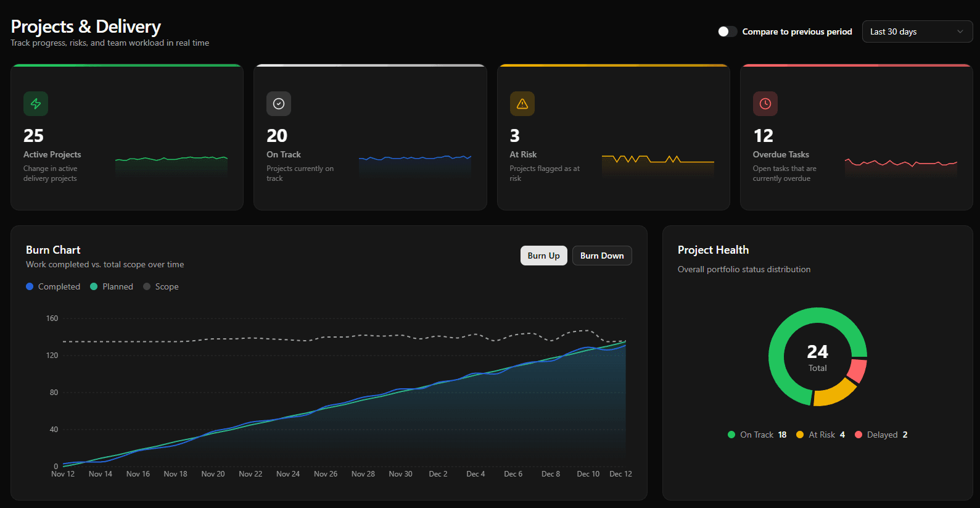The height and width of the screenshot is (508, 980).
Task: Switch to the Burn Down view
Action: [602, 256]
